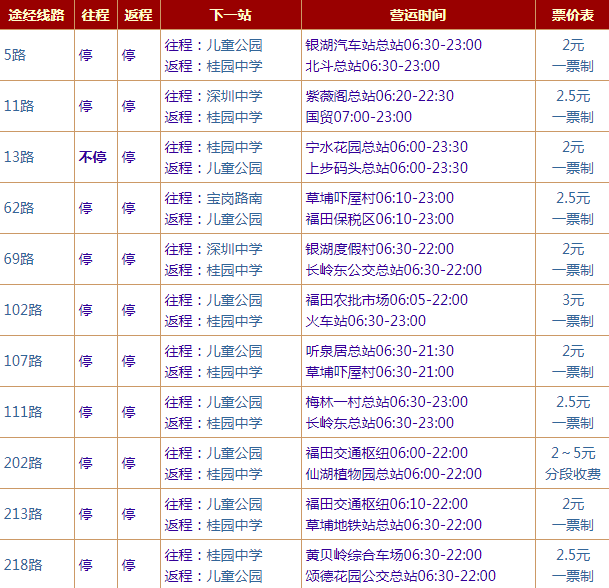Viewport: 609px width, 588px height.
Task: Click the 2元 fare in 5路 row
Action: coord(573,45)
